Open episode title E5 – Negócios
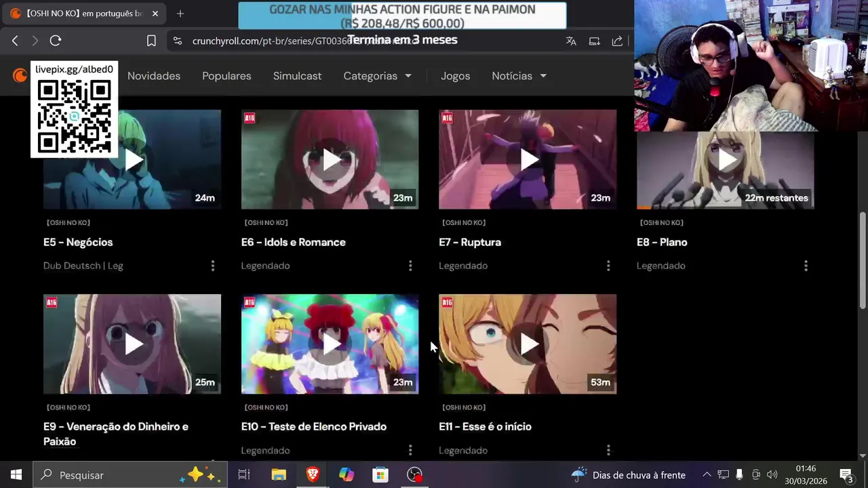The image size is (868, 488). [x=78, y=242]
